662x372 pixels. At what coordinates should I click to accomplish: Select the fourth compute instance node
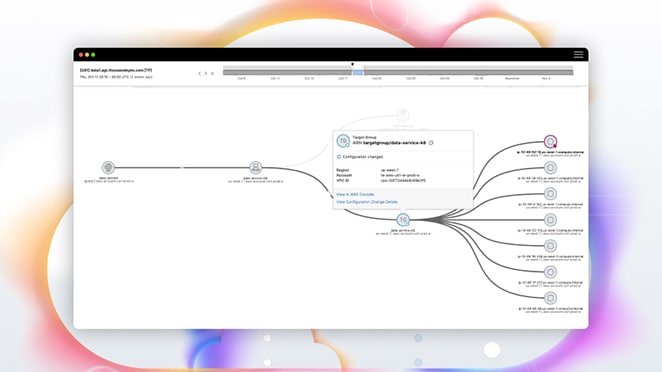point(550,220)
